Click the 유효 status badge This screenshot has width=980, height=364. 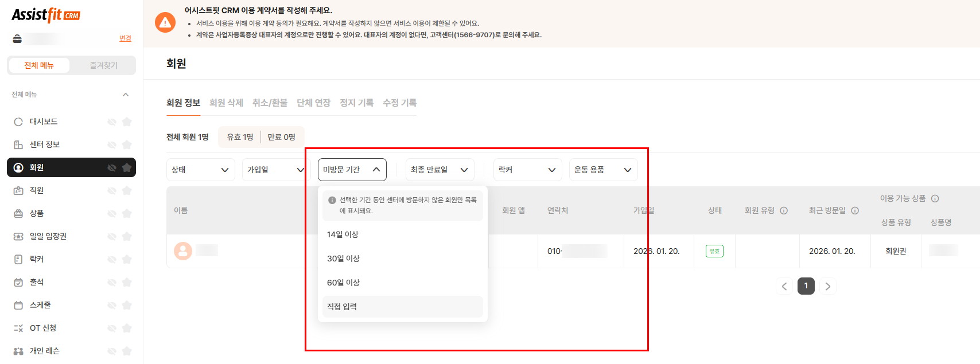click(714, 251)
